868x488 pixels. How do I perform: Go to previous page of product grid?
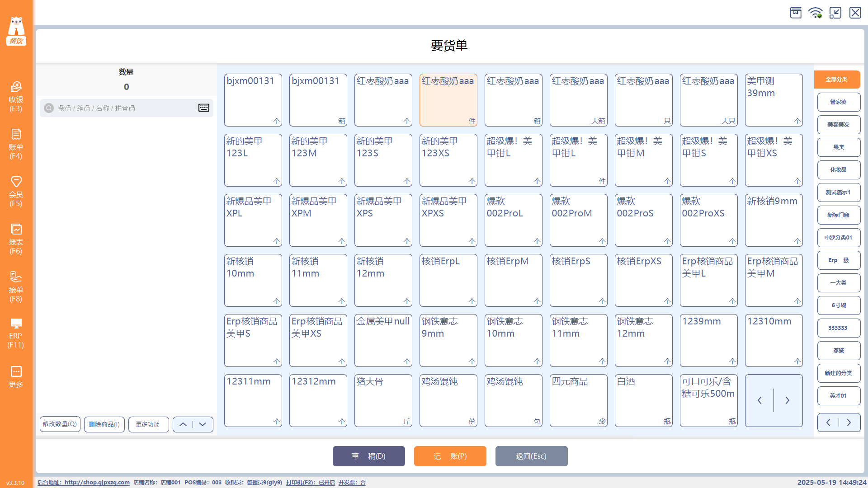tap(759, 400)
